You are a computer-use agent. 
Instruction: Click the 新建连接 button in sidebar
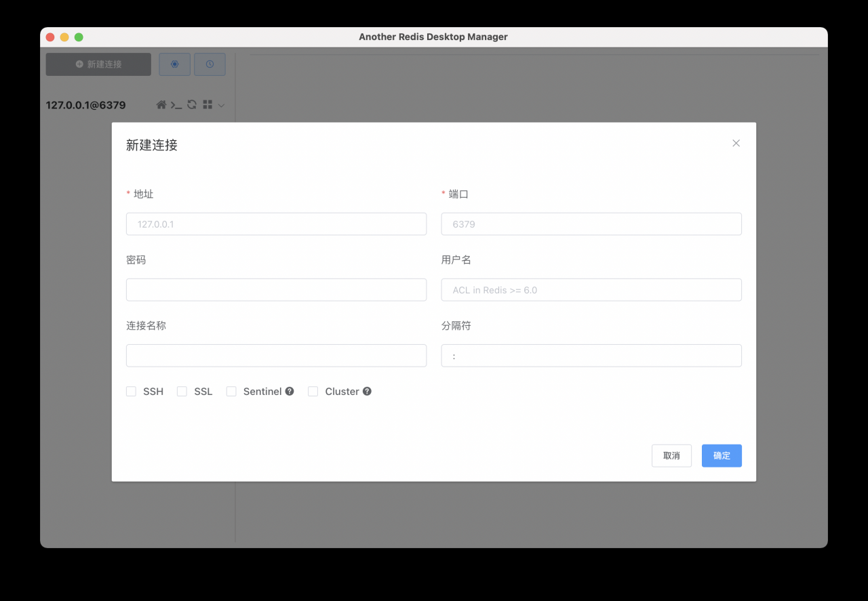pyautogui.click(x=98, y=64)
